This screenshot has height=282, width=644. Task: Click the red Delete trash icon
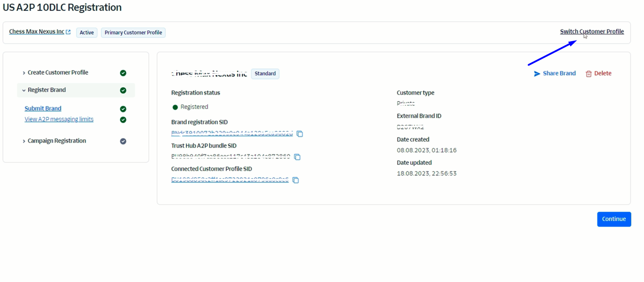pos(589,74)
